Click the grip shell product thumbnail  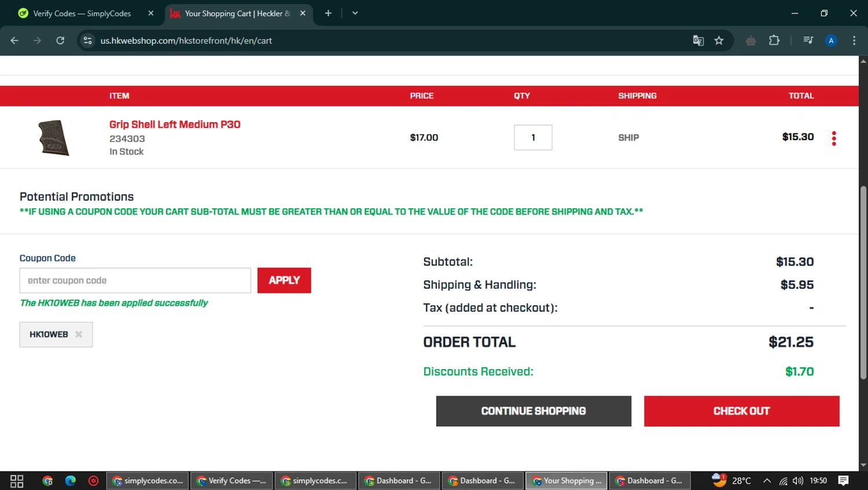(54, 138)
